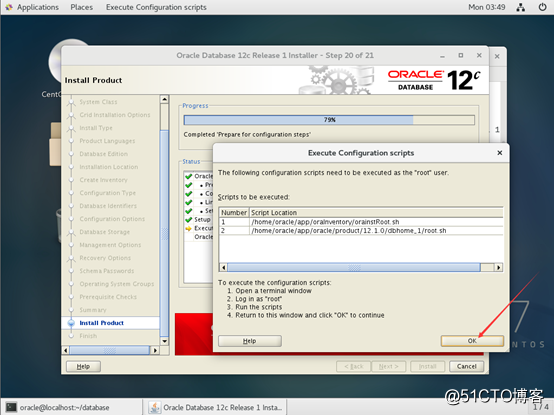
Task: Click the 79% progress bar
Action: pos(329,120)
